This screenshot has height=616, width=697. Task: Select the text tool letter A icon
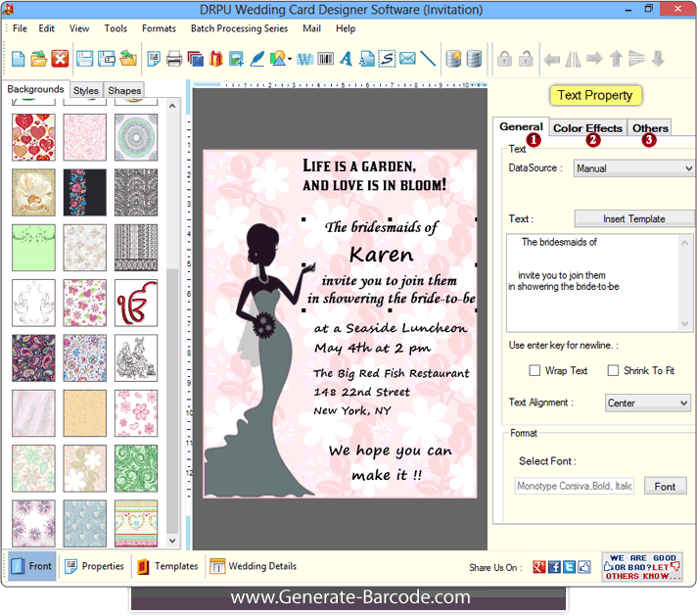[347, 59]
